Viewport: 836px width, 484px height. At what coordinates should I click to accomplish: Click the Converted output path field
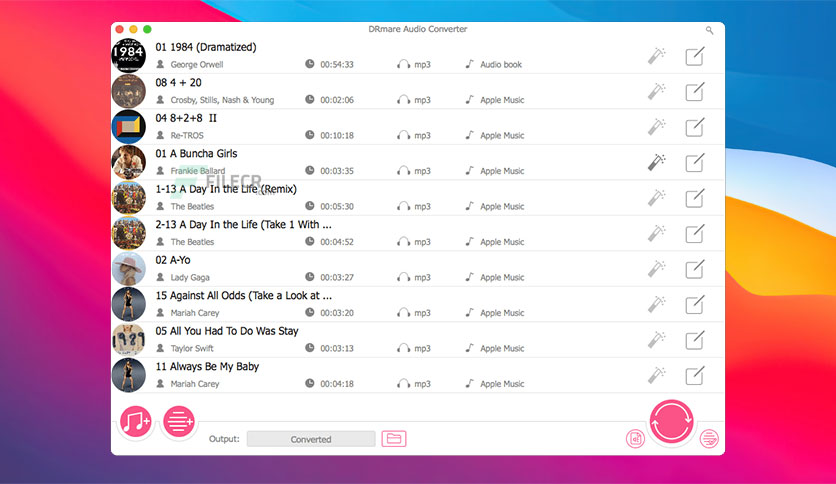(311, 439)
